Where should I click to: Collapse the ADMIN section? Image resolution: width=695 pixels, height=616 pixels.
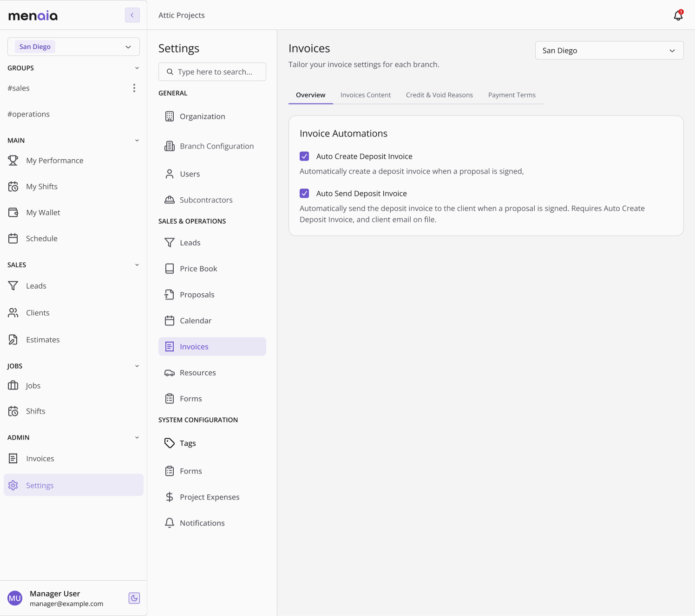[x=137, y=438]
